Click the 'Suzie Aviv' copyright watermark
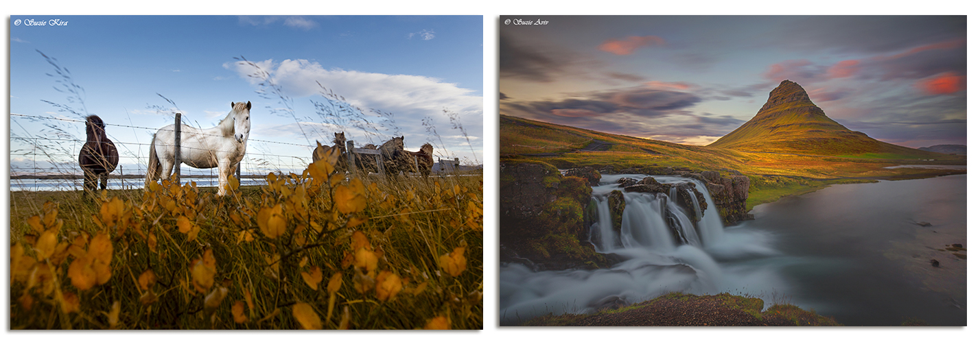 526,23
